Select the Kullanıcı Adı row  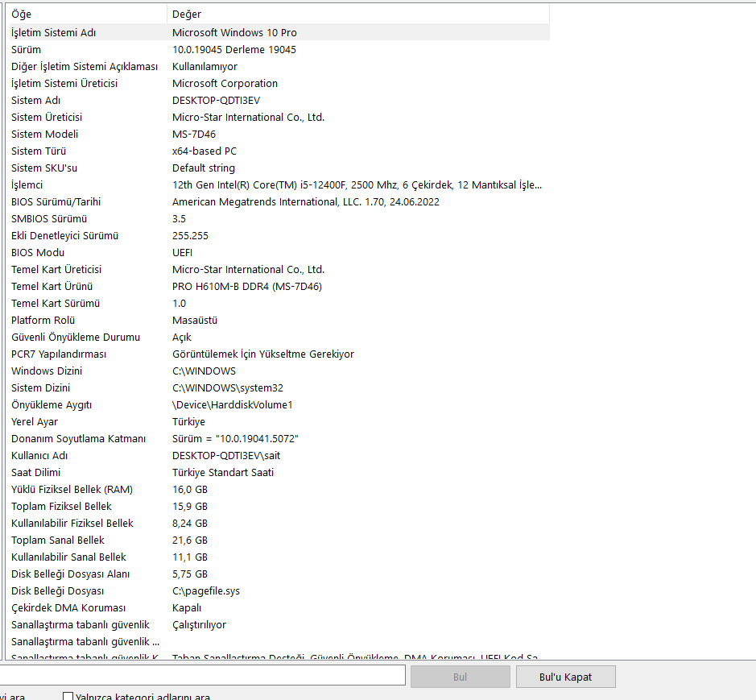279,455
